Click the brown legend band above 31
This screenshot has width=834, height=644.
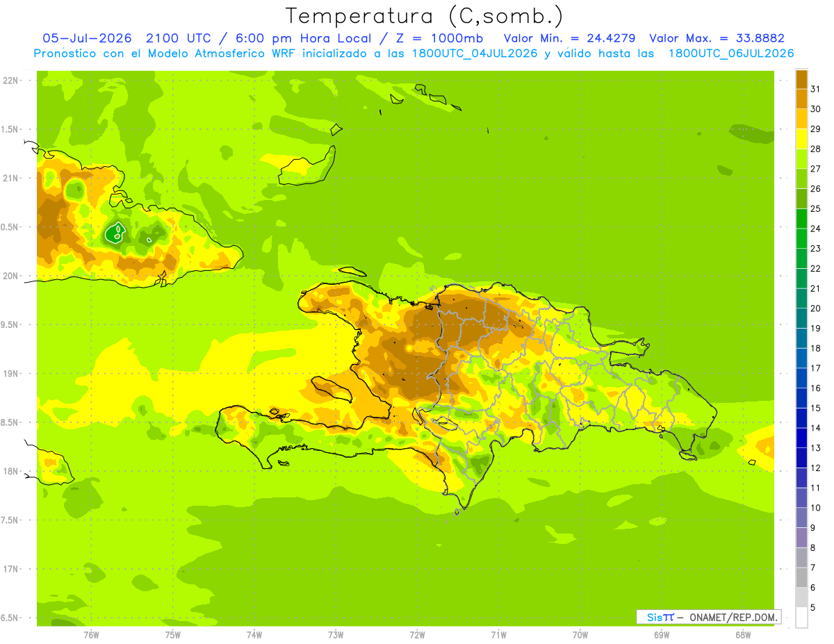[x=801, y=79]
